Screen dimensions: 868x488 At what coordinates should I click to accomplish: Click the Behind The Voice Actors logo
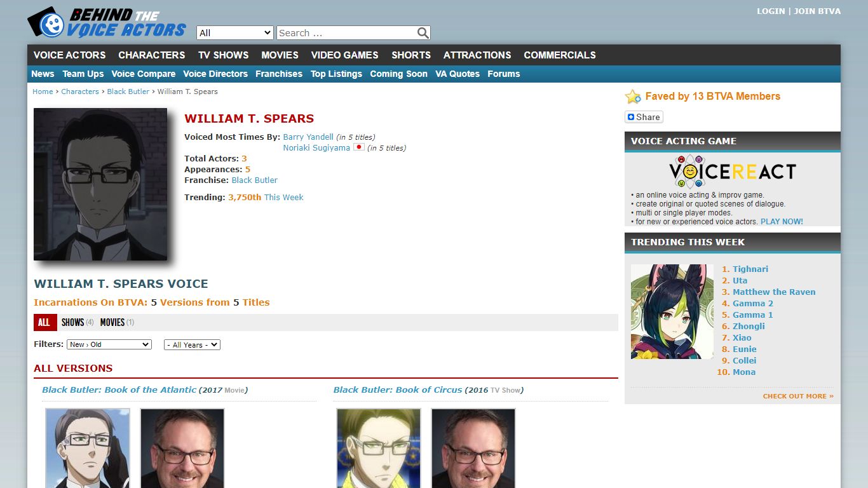[107, 22]
